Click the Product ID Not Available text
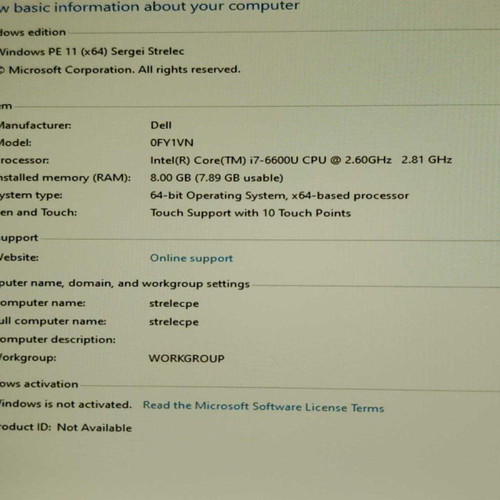This screenshot has width=500, height=500. pos(66,427)
